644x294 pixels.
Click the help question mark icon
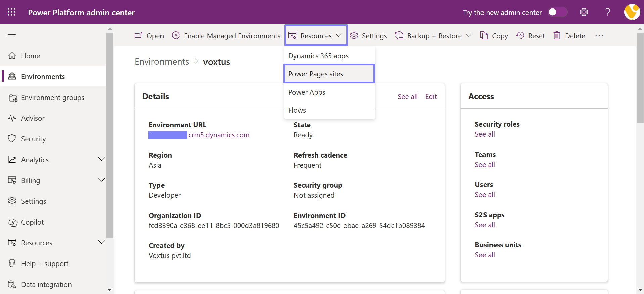click(608, 12)
